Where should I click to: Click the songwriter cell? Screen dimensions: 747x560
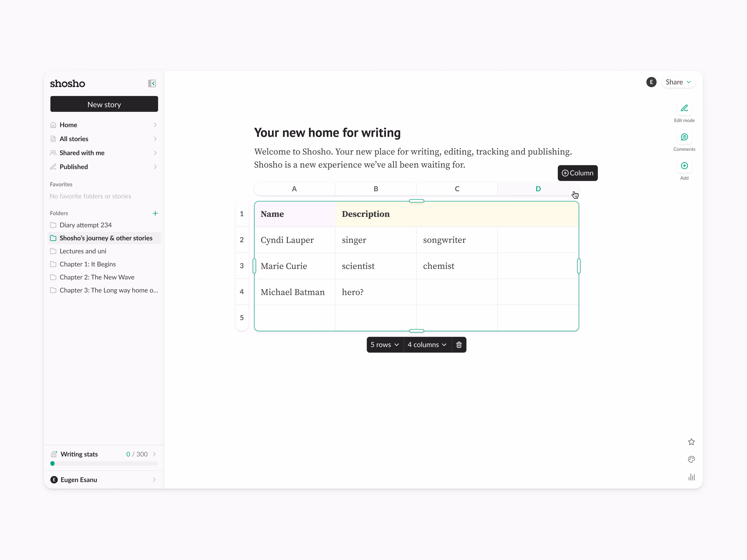[457, 240]
